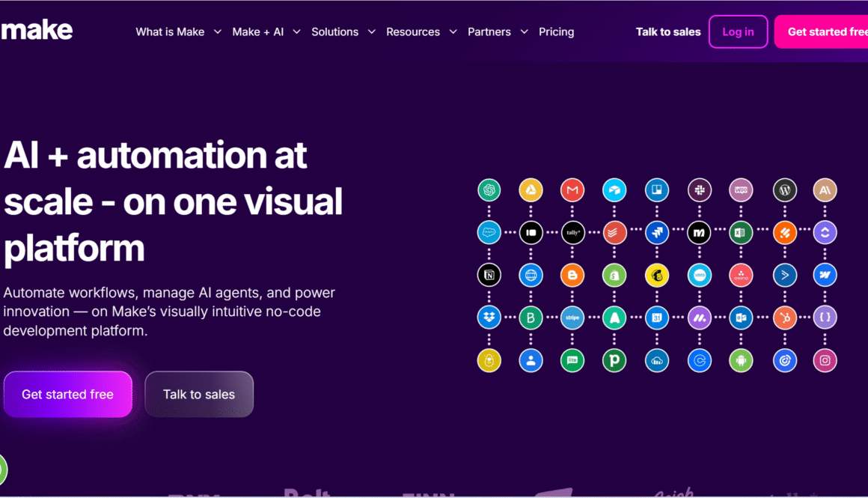
Task: Select the Notion app icon
Action: [489, 276]
